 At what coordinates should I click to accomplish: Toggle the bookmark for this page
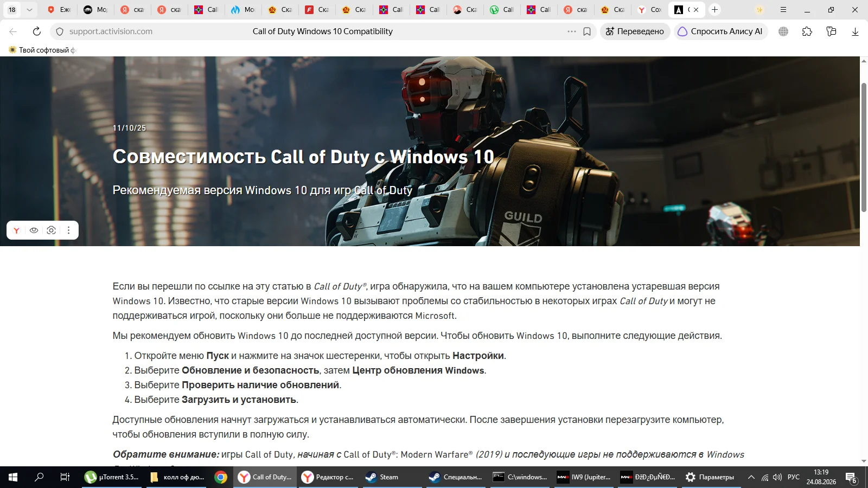point(587,31)
